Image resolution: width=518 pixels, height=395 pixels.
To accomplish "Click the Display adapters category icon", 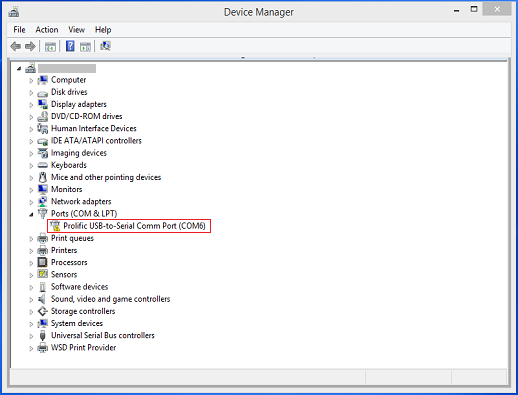I will [x=42, y=104].
